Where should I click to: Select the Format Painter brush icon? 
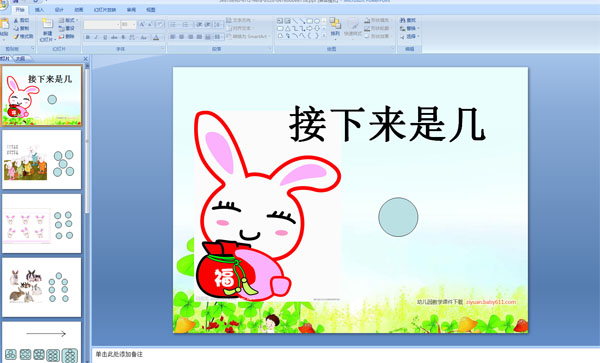(16, 37)
